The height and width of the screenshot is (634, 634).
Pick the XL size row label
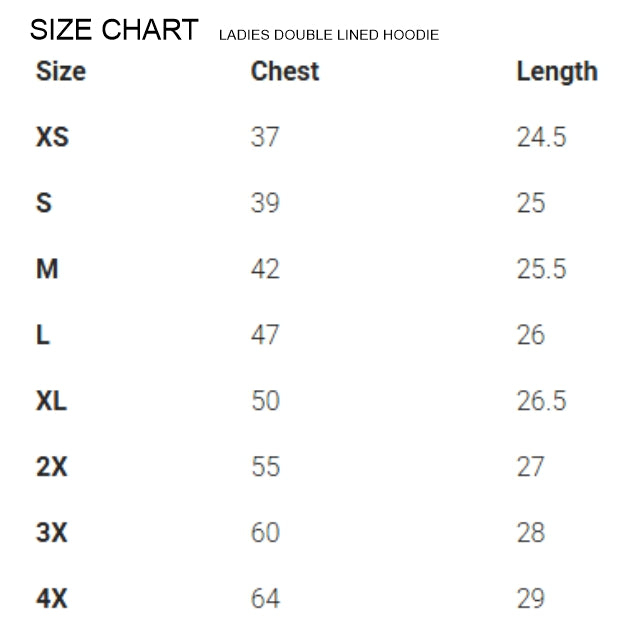point(52,401)
